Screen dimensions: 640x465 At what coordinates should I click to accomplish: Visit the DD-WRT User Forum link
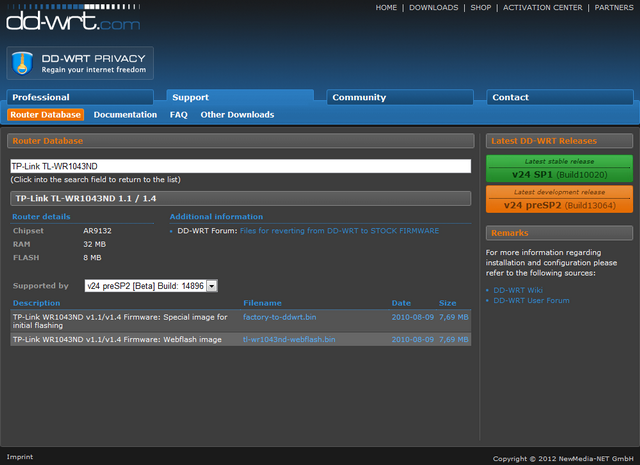(531, 300)
